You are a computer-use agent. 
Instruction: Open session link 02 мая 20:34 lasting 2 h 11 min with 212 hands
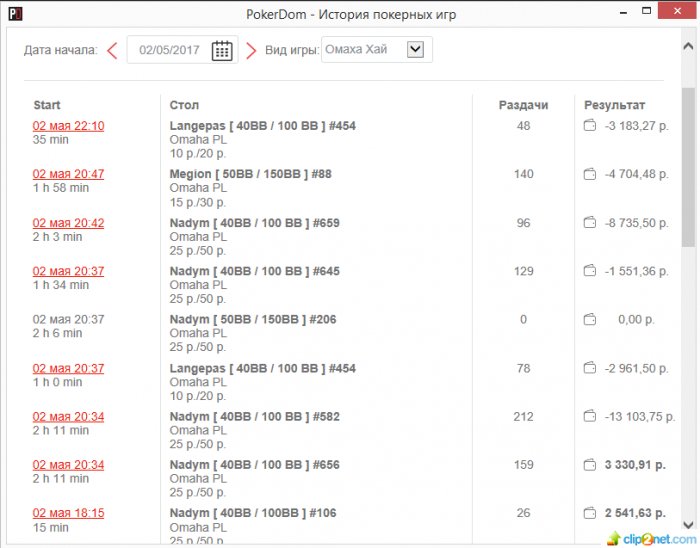click(68, 416)
